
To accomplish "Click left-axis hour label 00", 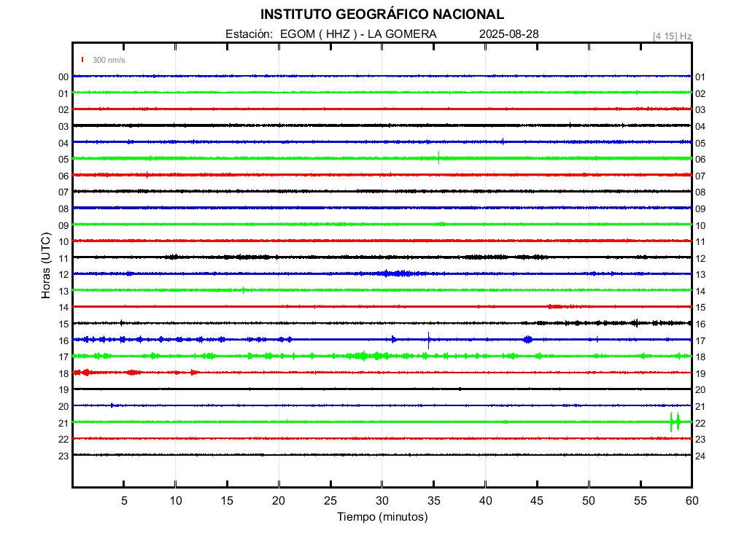I will click(63, 77).
